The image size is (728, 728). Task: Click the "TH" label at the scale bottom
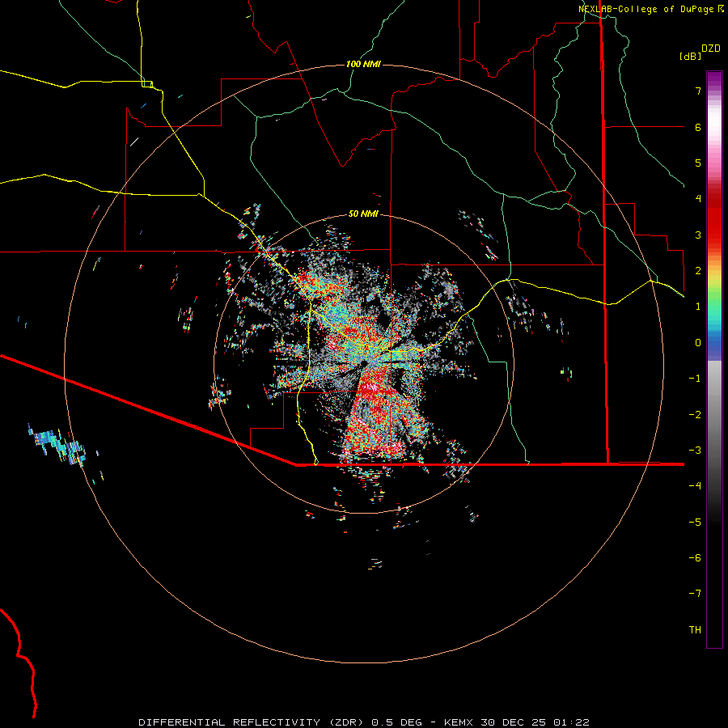(695, 630)
